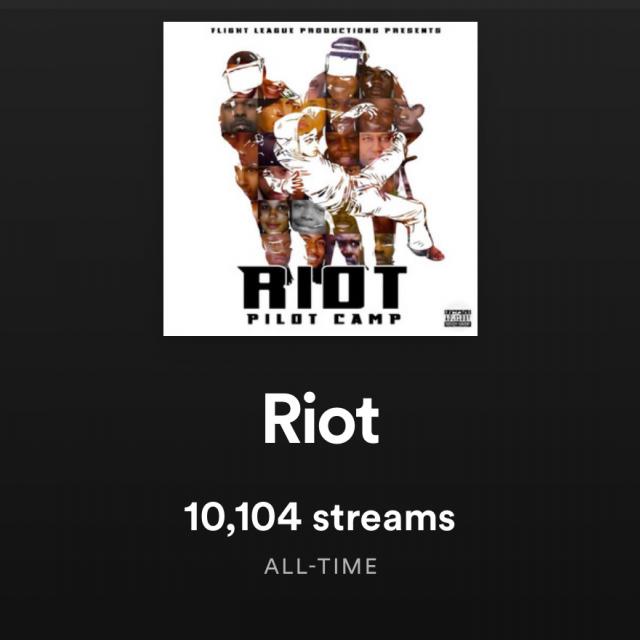The image size is (640, 640).
Task: Click the grayscale face in collage bottom
Action: (308, 213)
